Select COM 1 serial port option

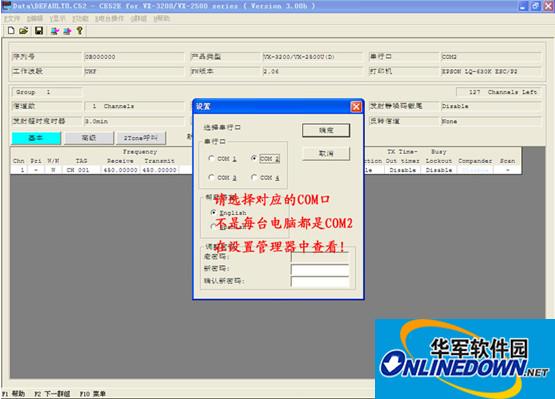click(x=223, y=159)
